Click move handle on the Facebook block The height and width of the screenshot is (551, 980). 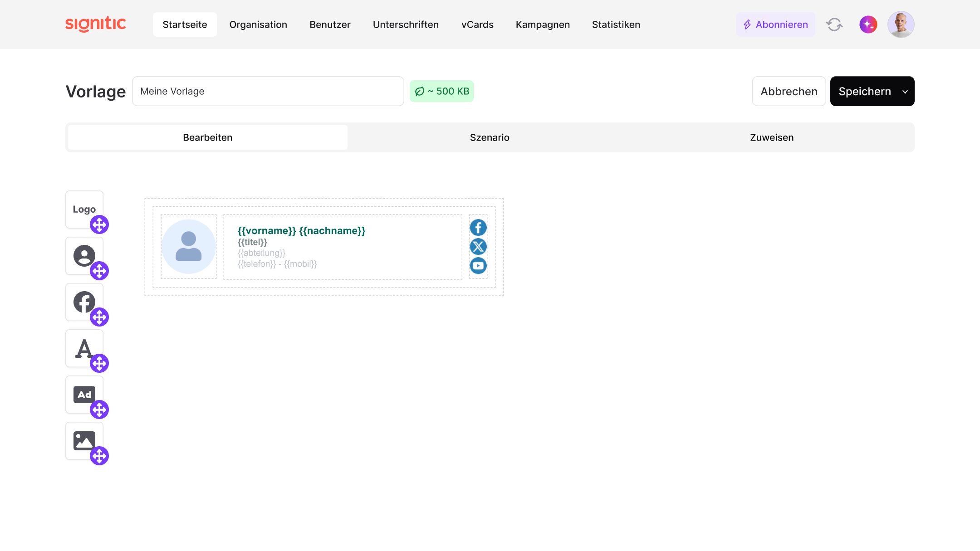click(x=99, y=317)
